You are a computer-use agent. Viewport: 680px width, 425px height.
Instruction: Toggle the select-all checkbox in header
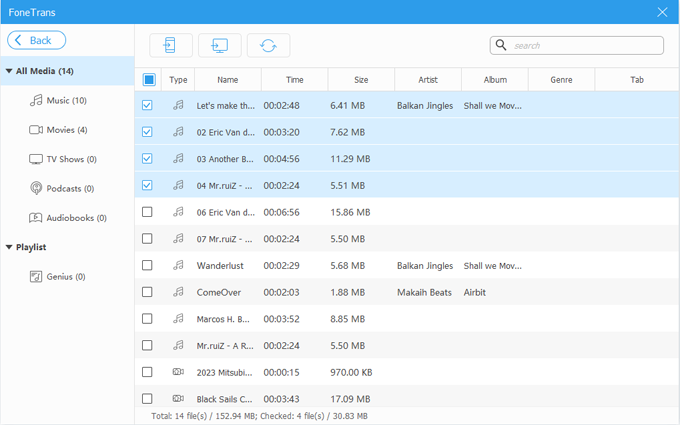point(149,80)
